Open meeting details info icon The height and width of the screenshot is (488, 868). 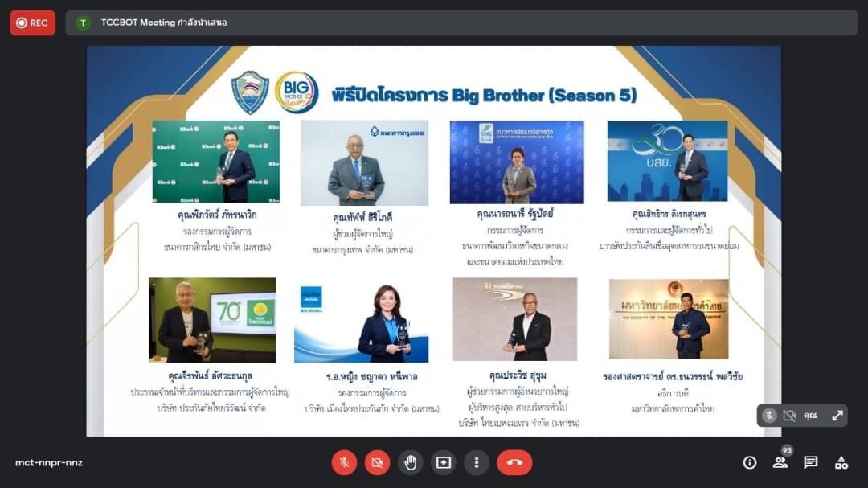[750, 462]
